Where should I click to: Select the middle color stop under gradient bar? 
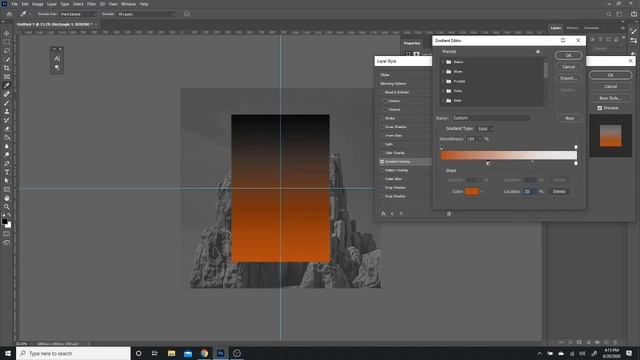(x=488, y=163)
